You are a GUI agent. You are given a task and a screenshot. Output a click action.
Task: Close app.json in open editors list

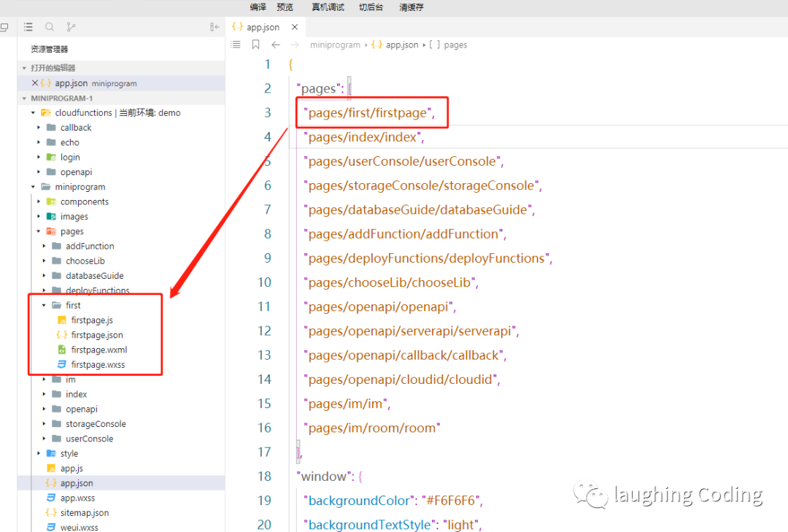(x=35, y=83)
